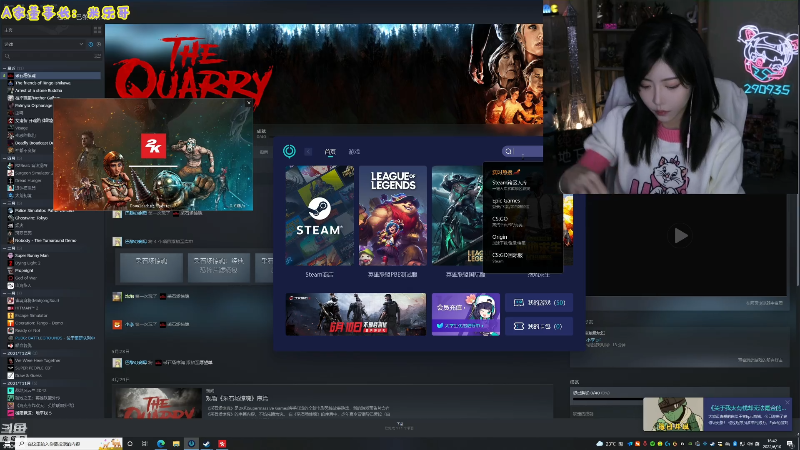This screenshot has width=800, height=450.
Task: Collapse the group containing Police Simulator
Action: [x=5, y=203]
